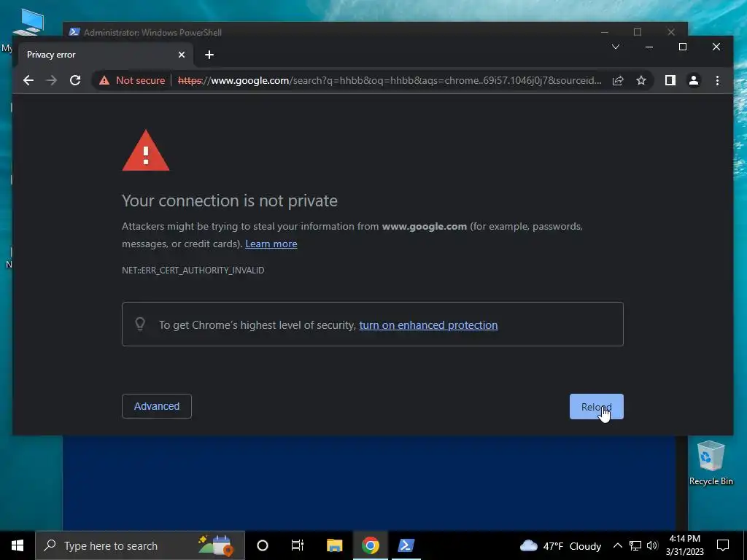Click NET::ERR_CERT_AUTHORITY_INVALID error code text
Viewport: 747px width, 560px height.
(x=193, y=270)
